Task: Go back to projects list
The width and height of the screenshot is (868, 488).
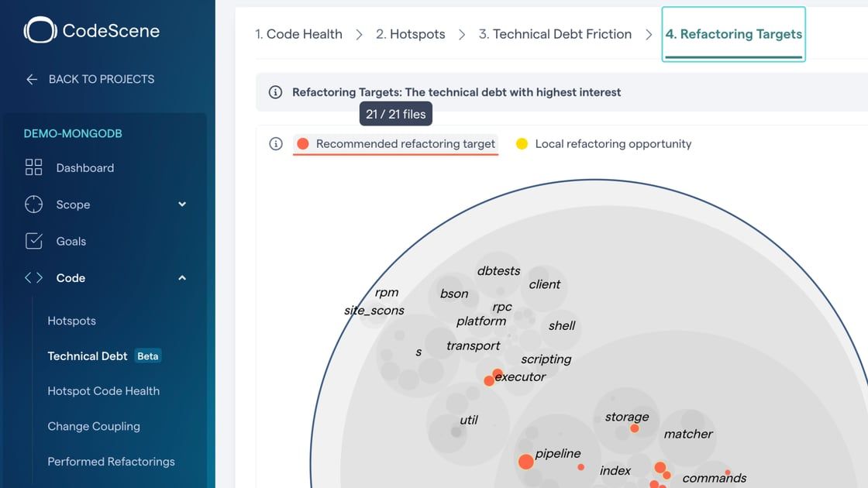Action: coord(90,79)
